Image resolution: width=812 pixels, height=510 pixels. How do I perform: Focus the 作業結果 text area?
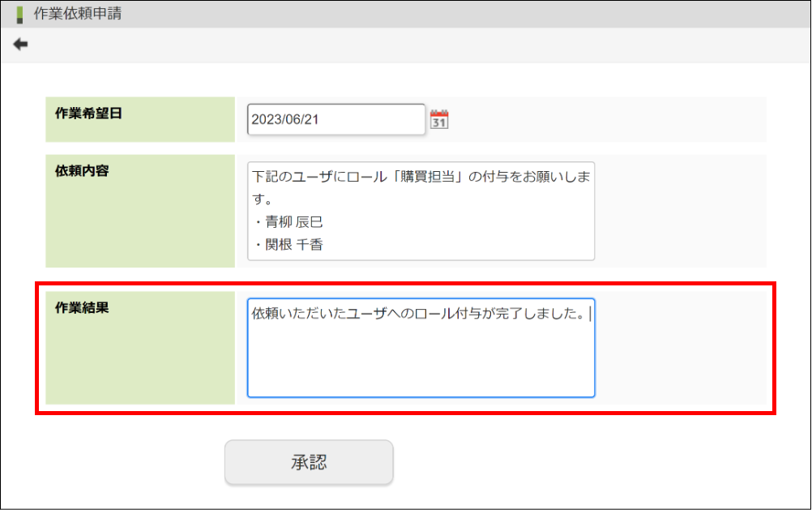pos(421,348)
